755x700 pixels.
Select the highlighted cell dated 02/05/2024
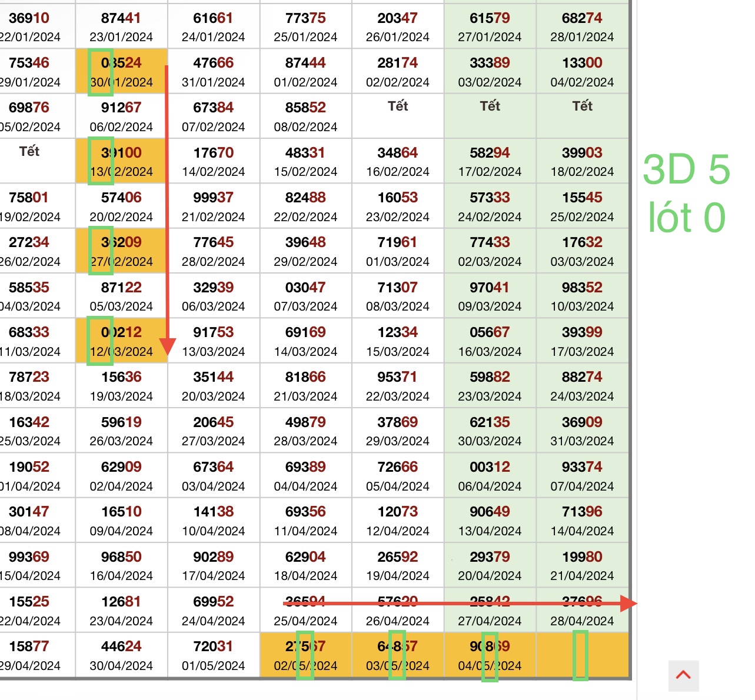click(x=305, y=655)
